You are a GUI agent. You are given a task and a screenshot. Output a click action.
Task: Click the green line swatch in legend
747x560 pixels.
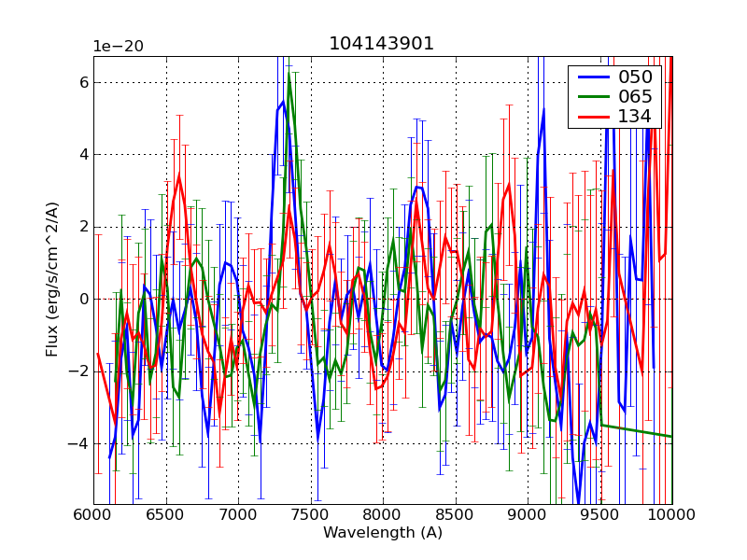[x=590, y=97]
